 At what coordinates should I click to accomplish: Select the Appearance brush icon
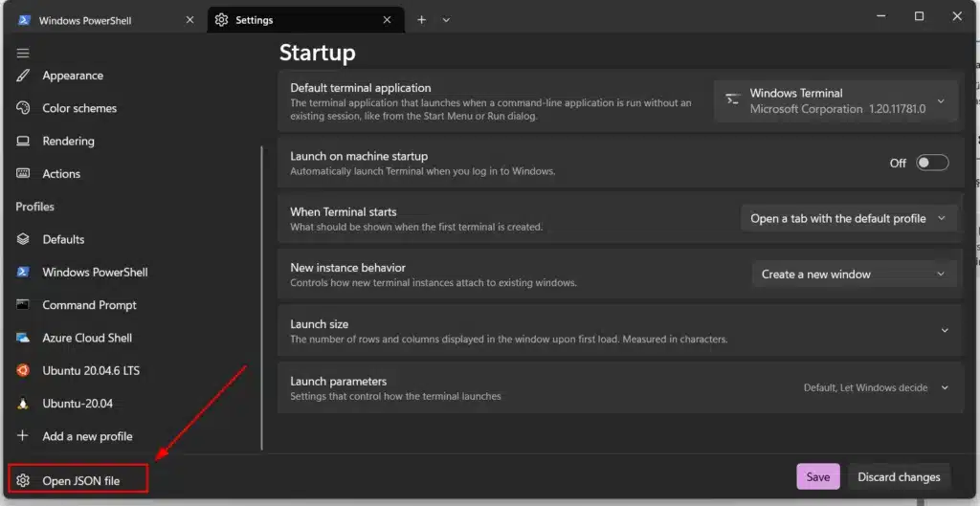(23, 76)
